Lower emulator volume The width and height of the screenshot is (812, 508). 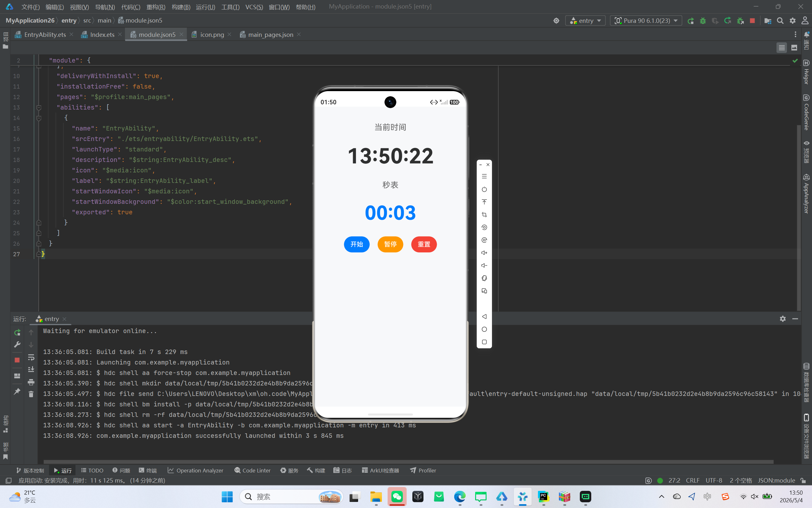[x=484, y=265]
